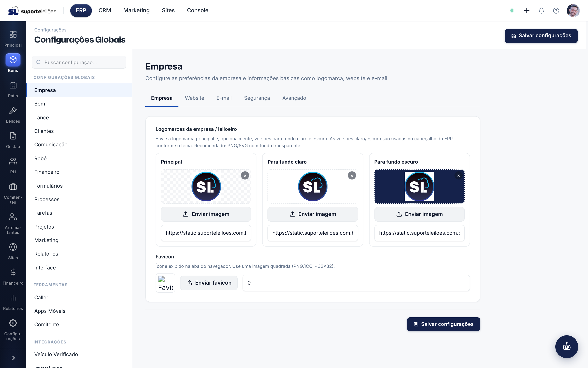Click the favicon URL input field
Viewport: 588px width, 368px height.
tap(356, 283)
